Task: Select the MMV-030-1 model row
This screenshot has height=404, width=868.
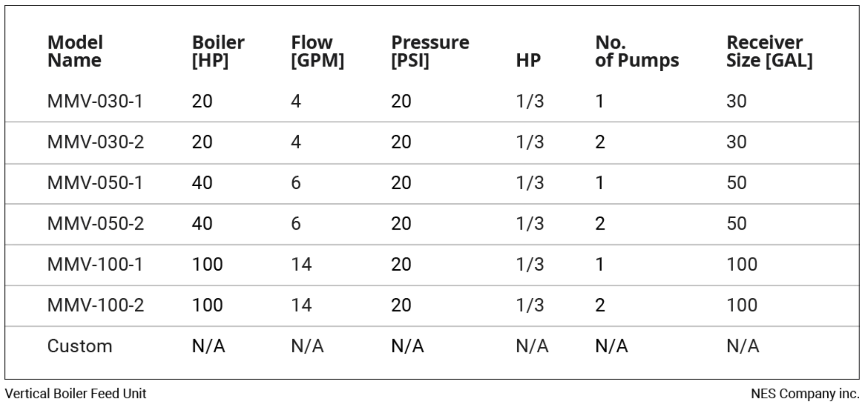Action: pos(432,101)
